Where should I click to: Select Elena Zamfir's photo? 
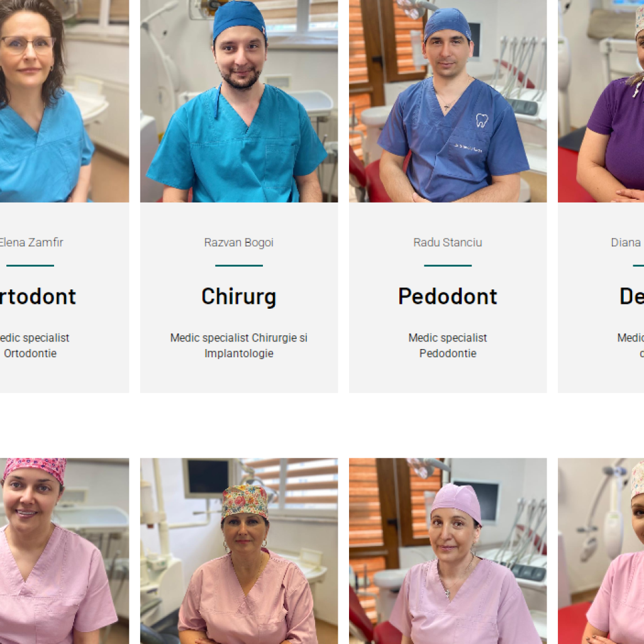[x=65, y=101]
